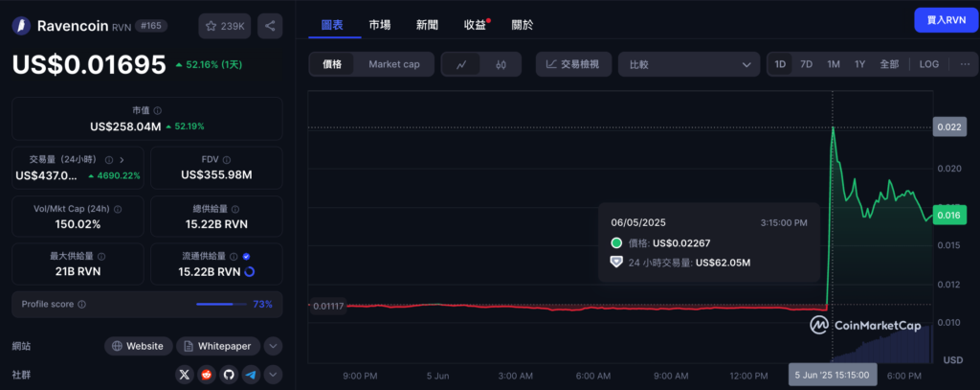This screenshot has width=980, height=390.
Task: Click the US$258.04M market cap value
Action: click(x=125, y=126)
